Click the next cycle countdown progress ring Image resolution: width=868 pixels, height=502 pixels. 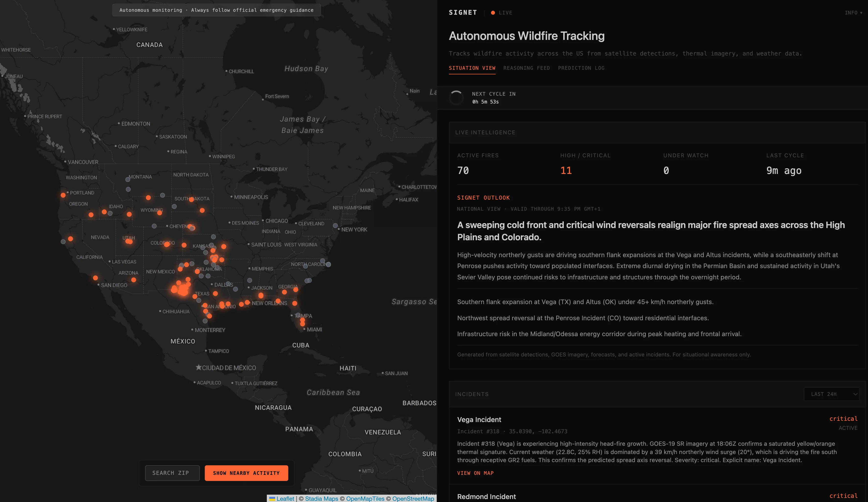tap(456, 98)
